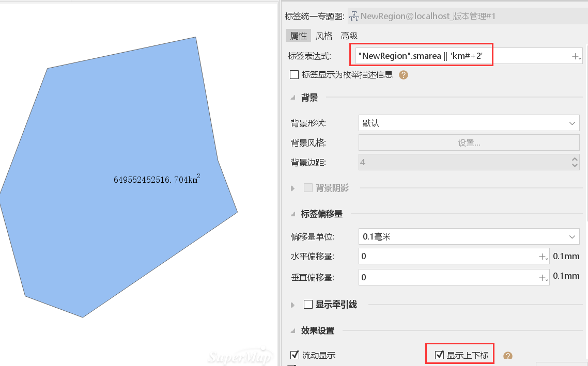Increase background margin with up arrow
The width and height of the screenshot is (588, 366).
(x=575, y=159)
